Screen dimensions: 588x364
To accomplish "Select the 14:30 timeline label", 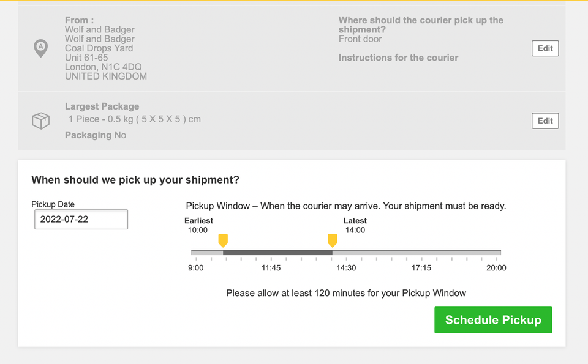I will pyautogui.click(x=346, y=268).
